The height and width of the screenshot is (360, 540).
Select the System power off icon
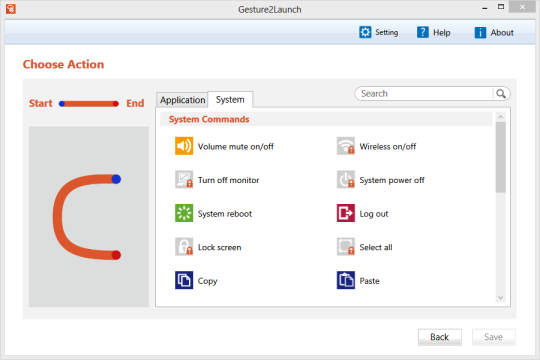tap(346, 179)
